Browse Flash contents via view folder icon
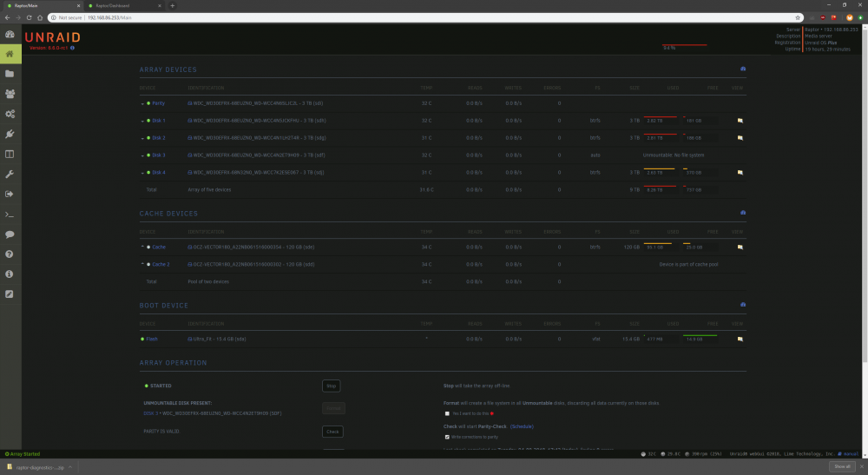 740,339
